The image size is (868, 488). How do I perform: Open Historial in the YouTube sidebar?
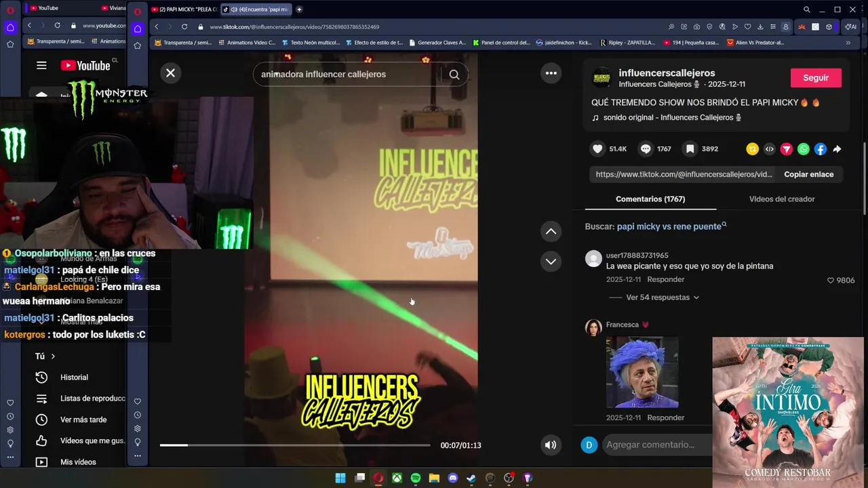pyautogui.click(x=74, y=378)
